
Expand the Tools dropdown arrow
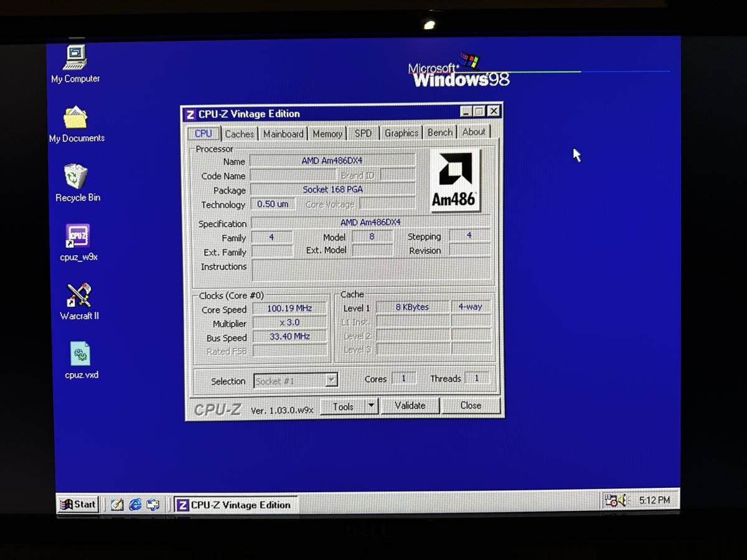[371, 406]
